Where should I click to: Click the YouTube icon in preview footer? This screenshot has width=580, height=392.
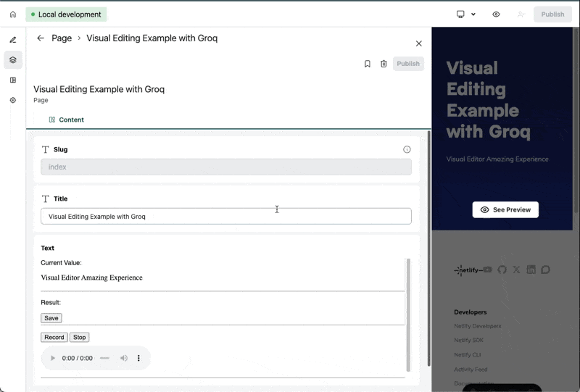tap(488, 270)
